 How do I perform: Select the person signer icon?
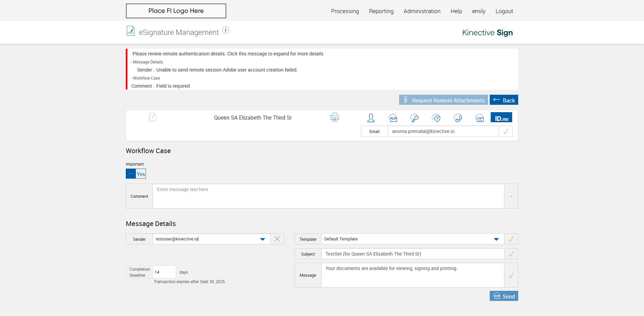click(371, 118)
